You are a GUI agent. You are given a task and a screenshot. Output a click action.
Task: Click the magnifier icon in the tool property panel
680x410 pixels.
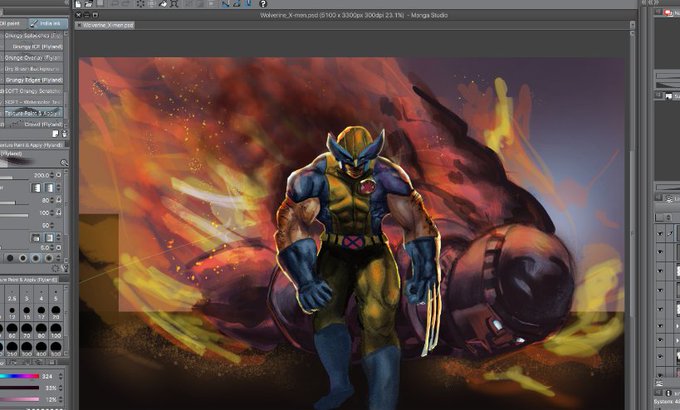click(x=64, y=163)
